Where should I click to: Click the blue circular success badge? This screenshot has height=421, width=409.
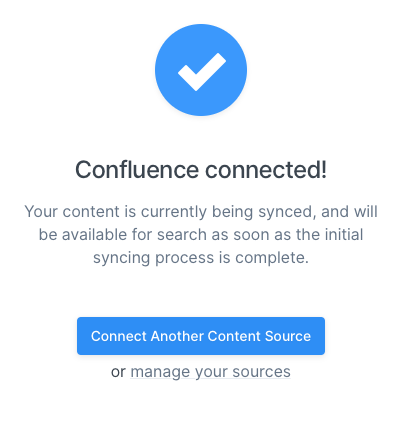tap(201, 70)
